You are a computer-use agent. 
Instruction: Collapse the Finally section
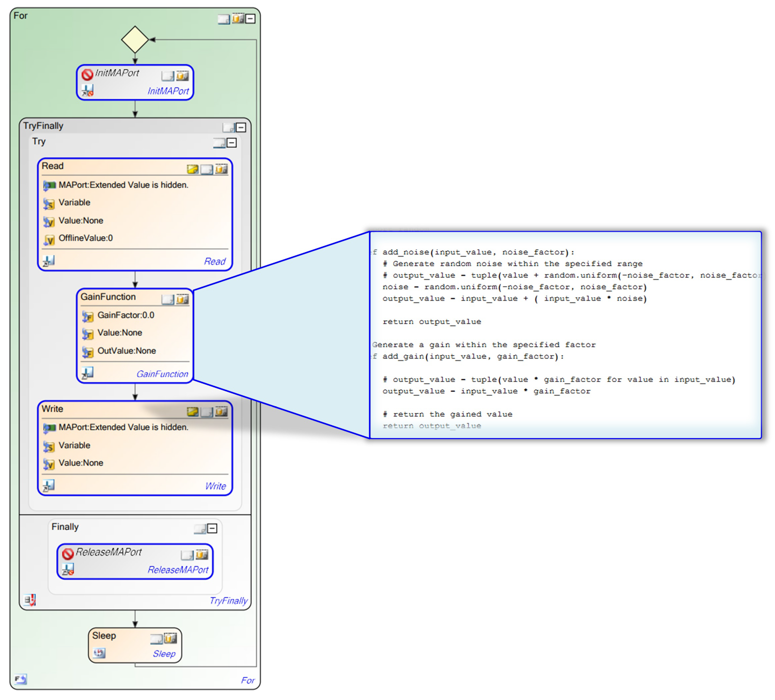pos(212,528)
